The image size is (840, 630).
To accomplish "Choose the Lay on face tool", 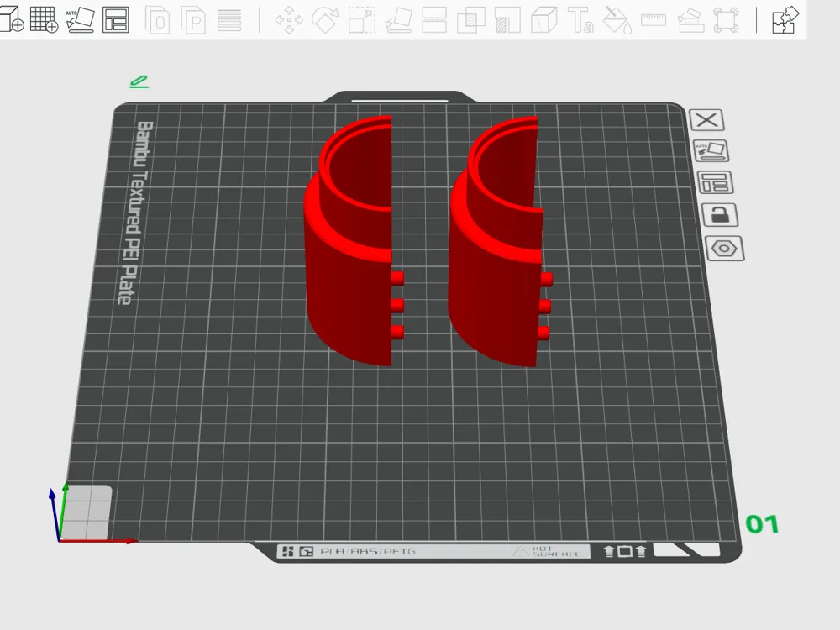I will 398,20.
